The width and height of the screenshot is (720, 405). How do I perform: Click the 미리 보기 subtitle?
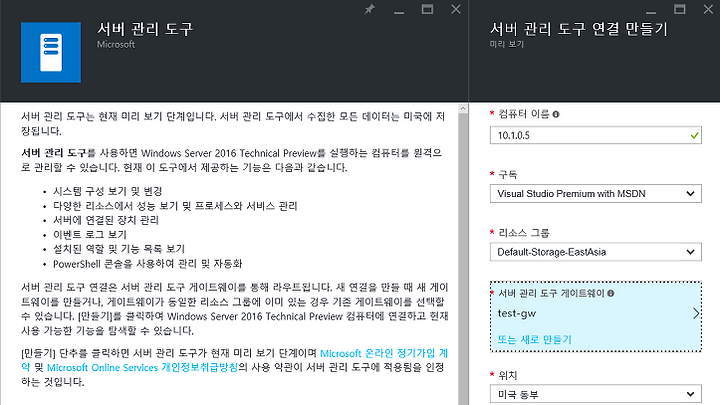(x=506, y=44)
